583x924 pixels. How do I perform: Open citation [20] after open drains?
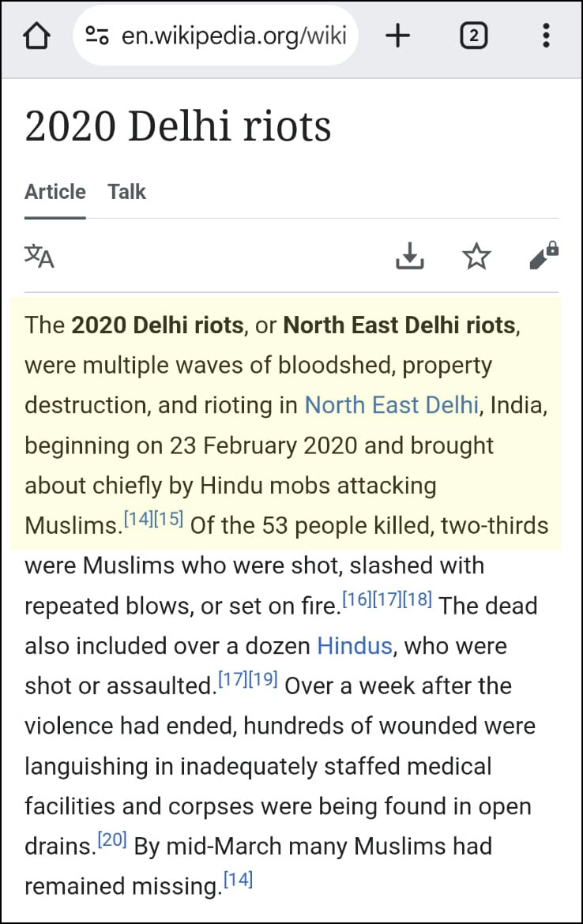111,840
